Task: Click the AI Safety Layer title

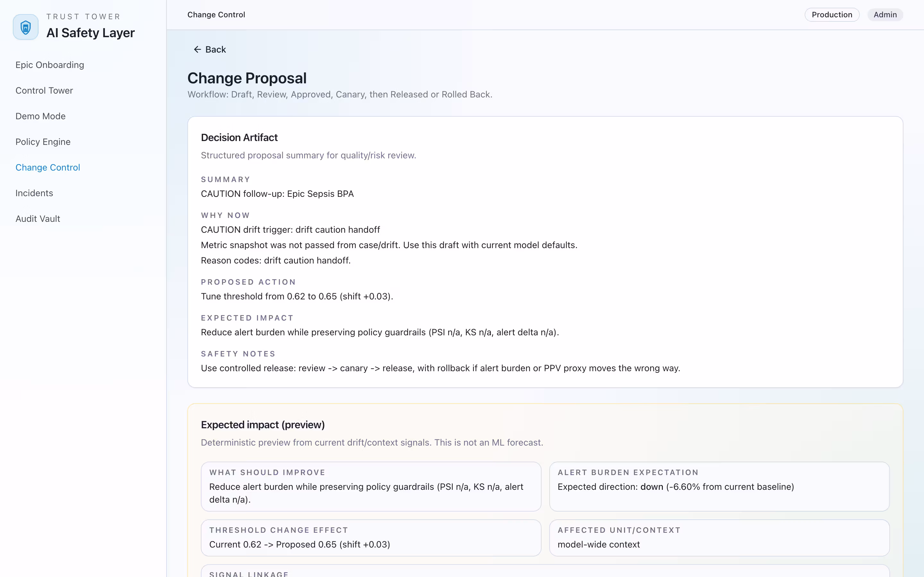Action: tap(90, 33)
